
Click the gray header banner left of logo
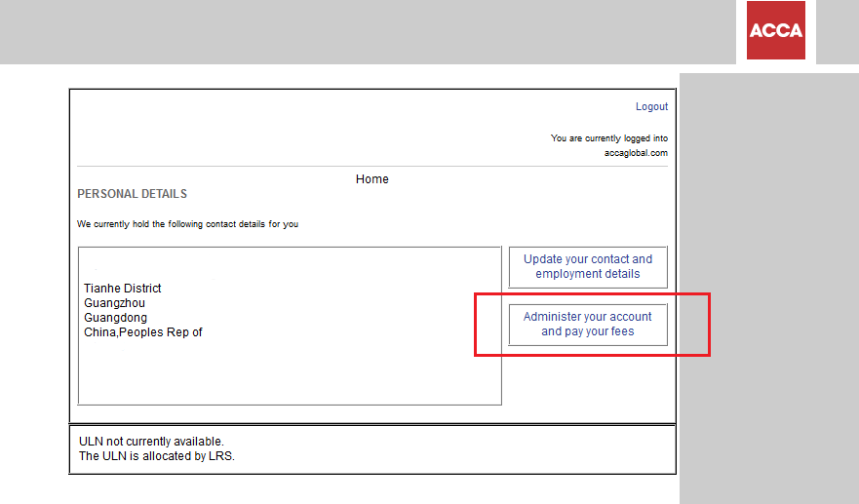(x=361, y=31)
